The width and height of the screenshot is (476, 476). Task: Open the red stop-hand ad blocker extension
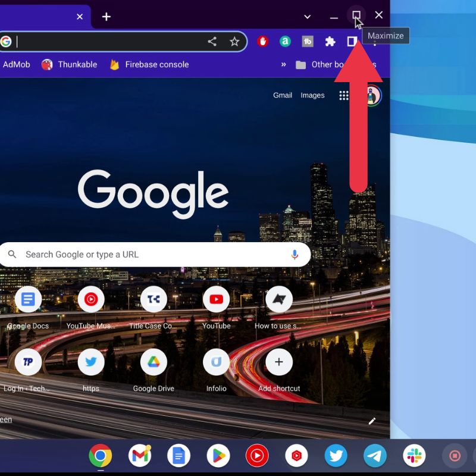click(x=262, y=41)
